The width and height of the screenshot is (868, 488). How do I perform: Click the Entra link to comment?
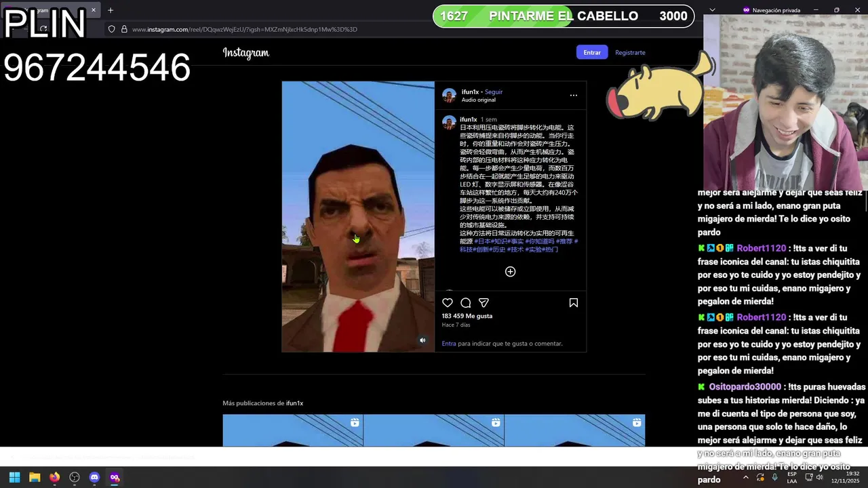pyautogui.click(x=449, y=344)
